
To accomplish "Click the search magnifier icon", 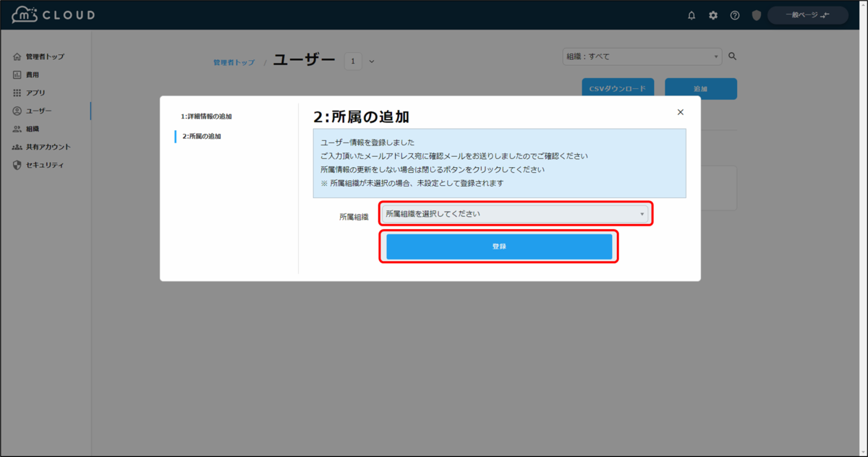I will coord(732,56).
